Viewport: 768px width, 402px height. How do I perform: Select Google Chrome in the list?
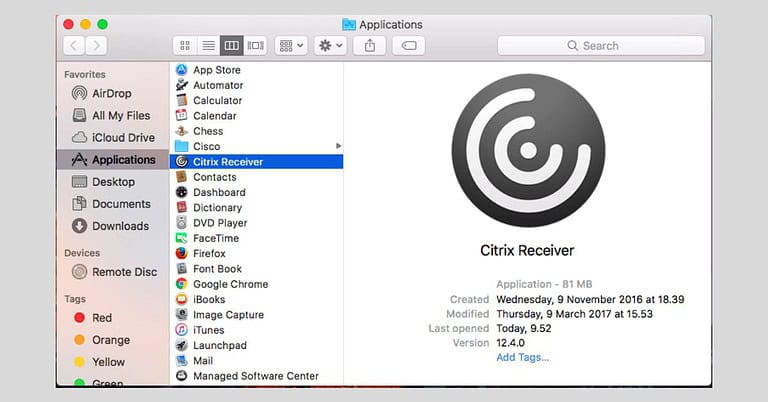[257, 284]
